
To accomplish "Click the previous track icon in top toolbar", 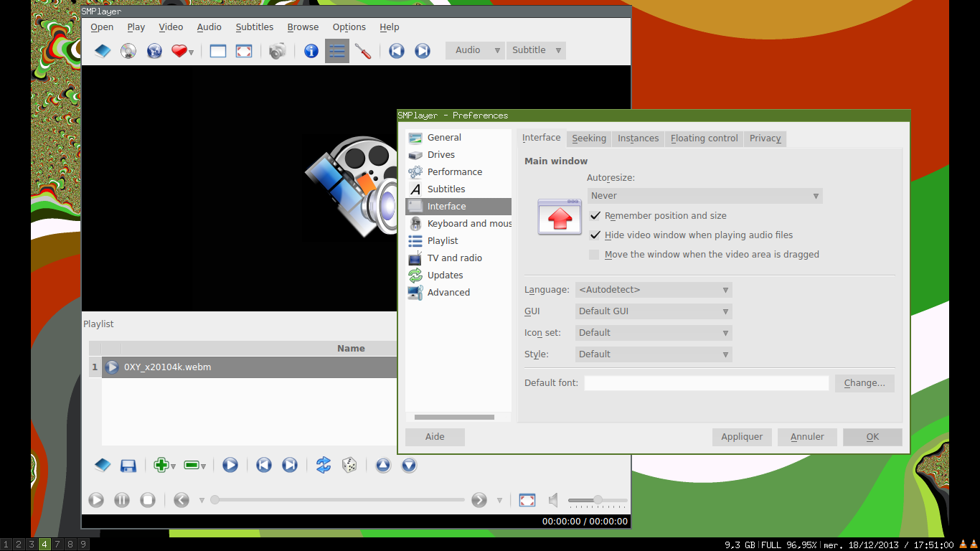I will (x=397, y=51).
